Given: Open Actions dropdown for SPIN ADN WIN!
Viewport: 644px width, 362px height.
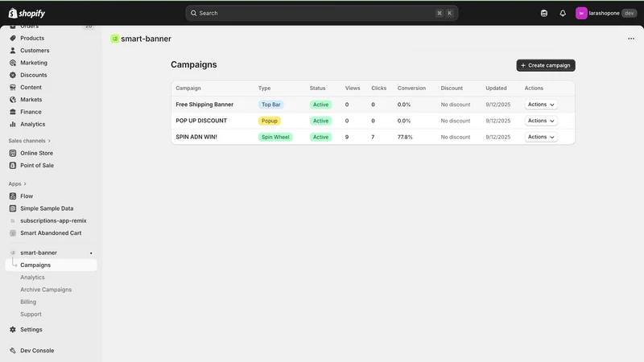Looking at the screenshot, I should 541,137.
